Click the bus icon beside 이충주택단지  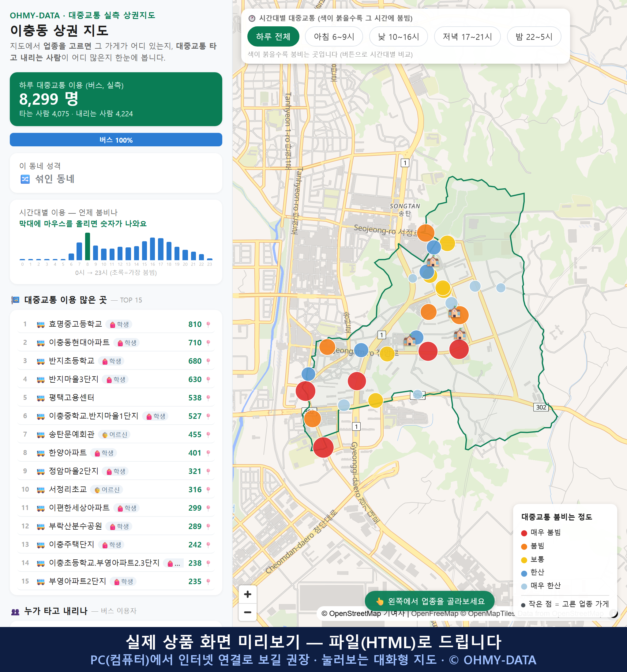click(40, 545)
